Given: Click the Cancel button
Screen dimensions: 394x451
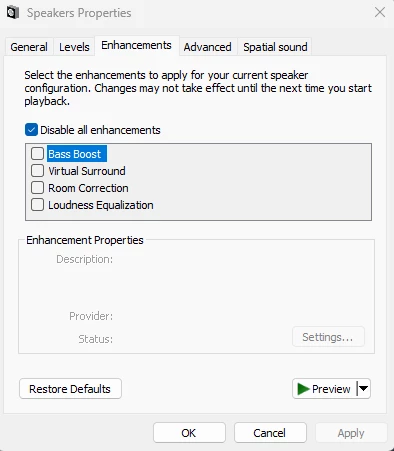Looking at the screenshot, I should click(270, 433).
